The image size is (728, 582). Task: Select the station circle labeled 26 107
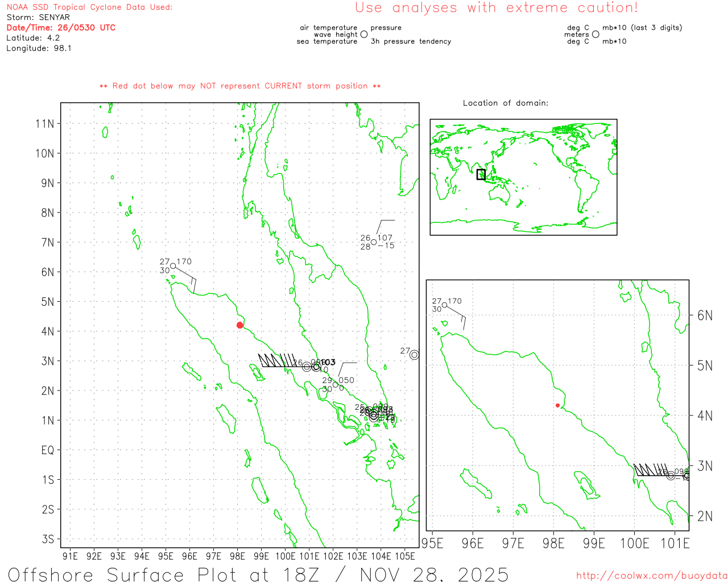(x=374, y=242)
